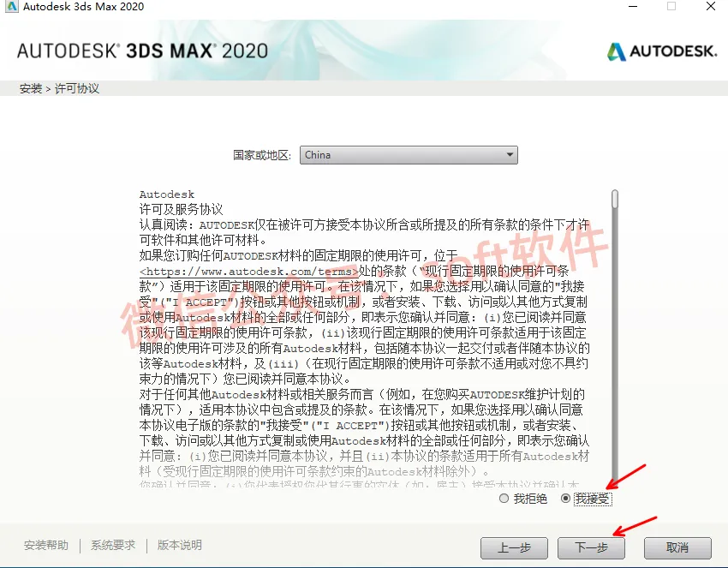
Task: Click the 我接受 label text
Action: coord(593,499)
